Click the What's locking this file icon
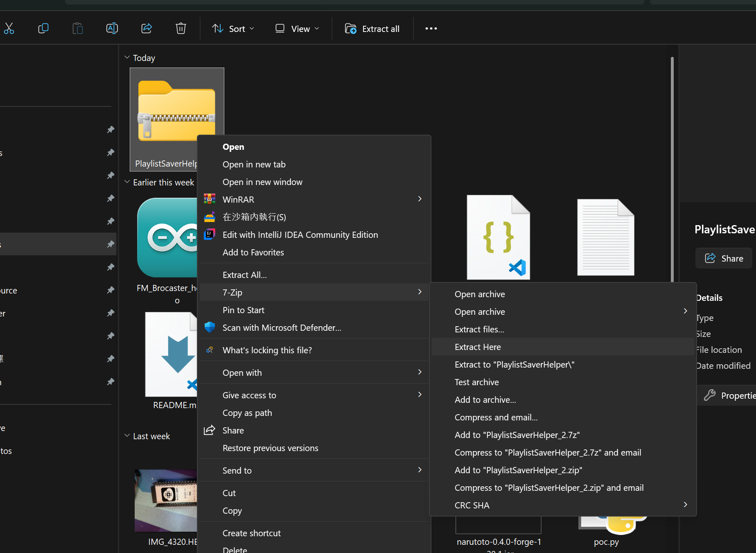 210,350
